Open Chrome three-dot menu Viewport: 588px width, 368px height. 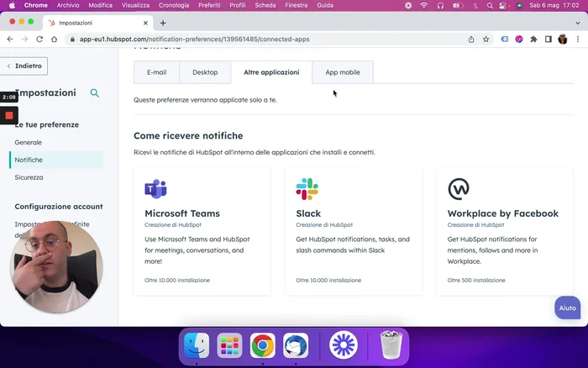tap(578, 39)
